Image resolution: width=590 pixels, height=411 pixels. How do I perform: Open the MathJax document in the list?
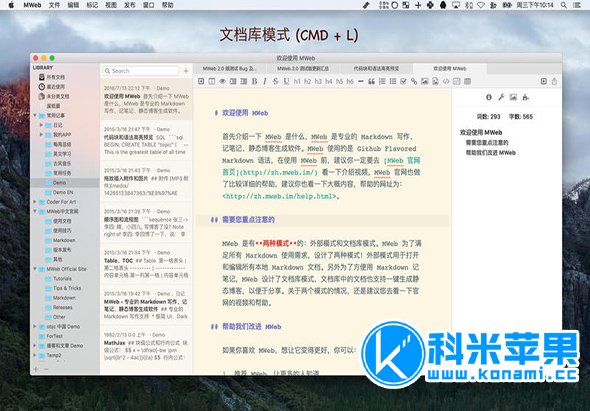click(146, 346)
